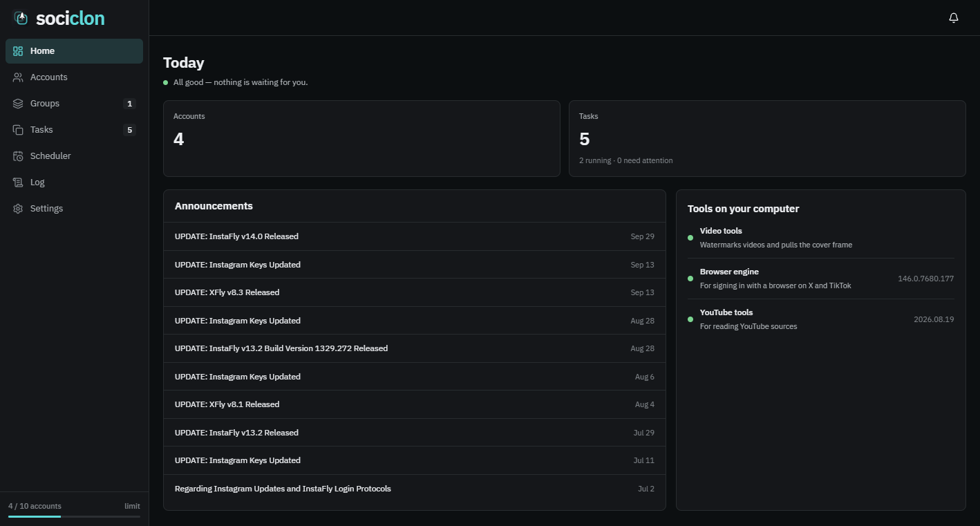This screenshot has height=526, width=980.
Task: Click the YouTube tools version 2026.08.19
Action: pos(934,319)
